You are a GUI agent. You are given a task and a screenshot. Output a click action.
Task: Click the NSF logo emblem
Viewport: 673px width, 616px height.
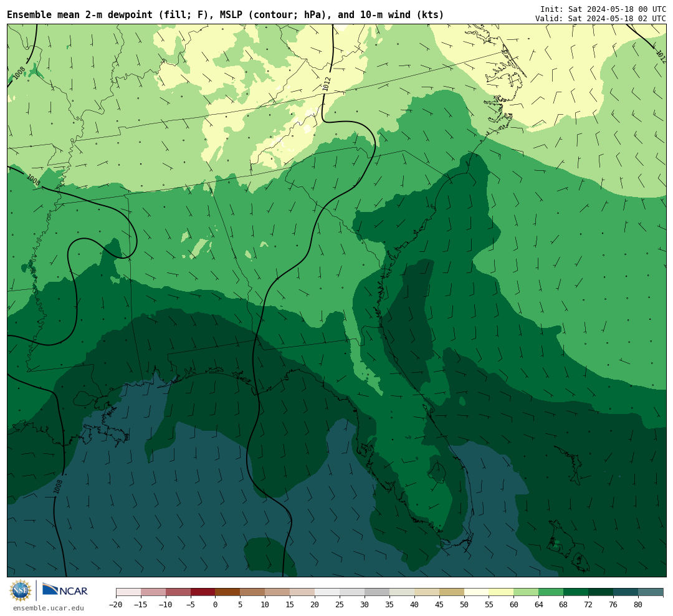pos(21,590)
